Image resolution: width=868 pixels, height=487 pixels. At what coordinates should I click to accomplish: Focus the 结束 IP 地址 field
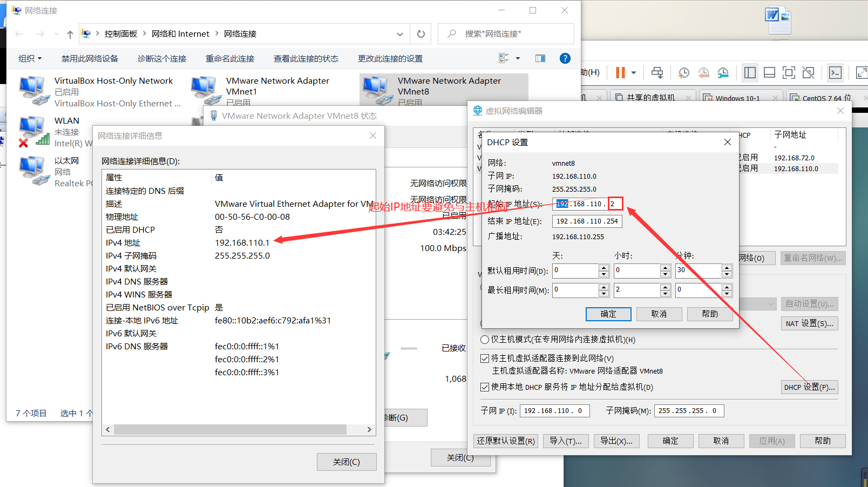[587, 221]
